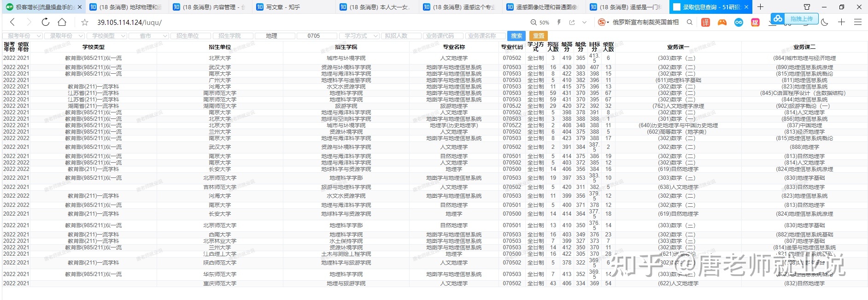Screen dimensions: 868x300
Task: Expand the address bar dropdown chevron
Action: pyautogui.click(x=584, y=22)
